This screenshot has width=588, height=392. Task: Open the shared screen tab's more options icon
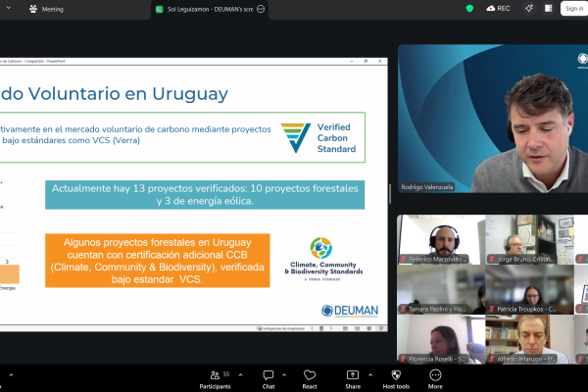click(261, 9)
